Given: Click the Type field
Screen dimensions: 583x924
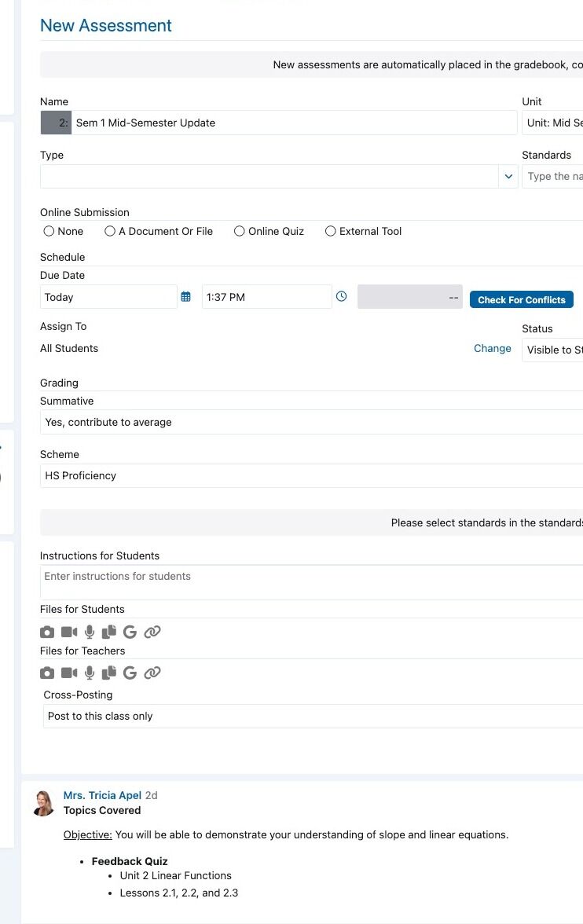Looking at the screenshot, I should (x=269, y=176).
